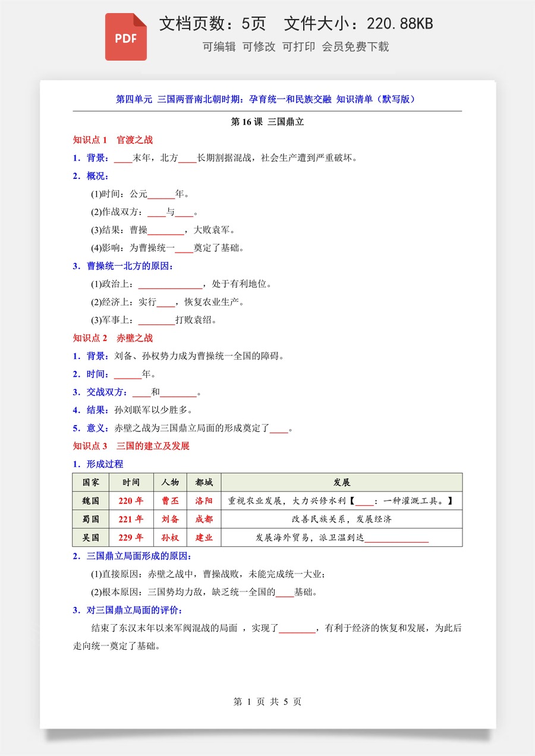Viewport: 535px width, 756px height.
Task: Click the line '3. 对三国鼎立局面的评价'
Action: point(128,610)
